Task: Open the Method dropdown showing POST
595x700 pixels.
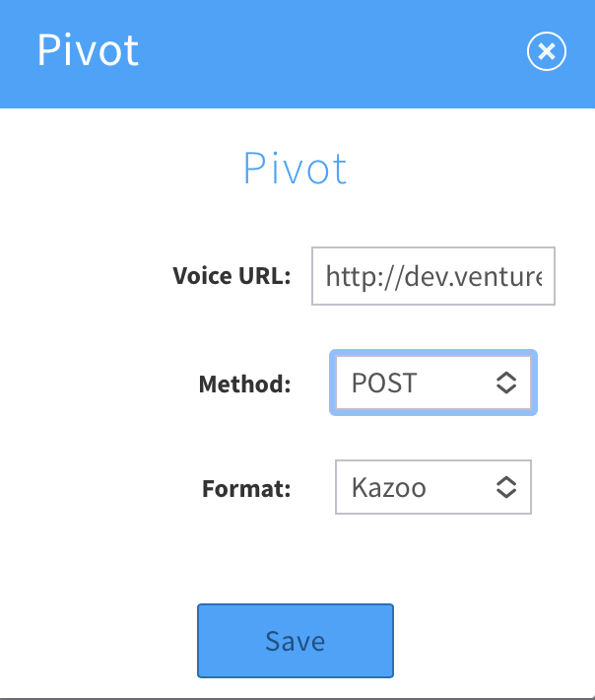Action: (433, 383)
